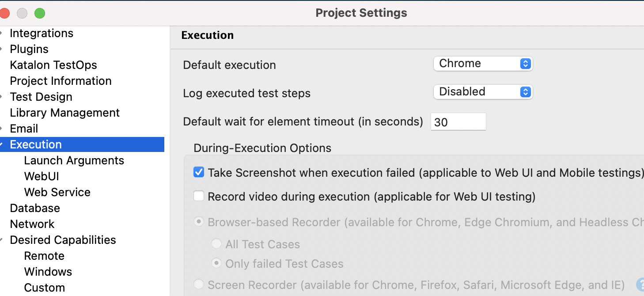Expand the Test Design node arrow
Image resolution: width=644 pixels, height=296 pixels.
coord(2,97)
